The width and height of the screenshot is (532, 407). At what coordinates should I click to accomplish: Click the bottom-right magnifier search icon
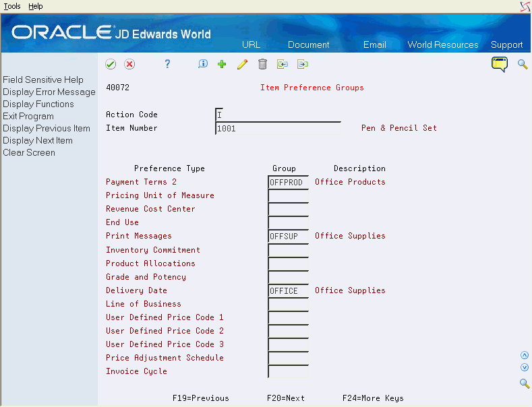tap(525, 383)
